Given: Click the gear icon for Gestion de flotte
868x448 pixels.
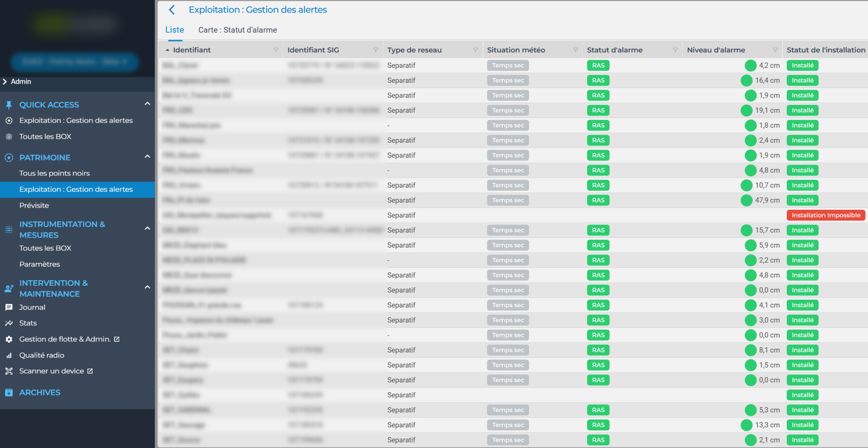Looking at the screenshot, I should (x=9, y=339).
